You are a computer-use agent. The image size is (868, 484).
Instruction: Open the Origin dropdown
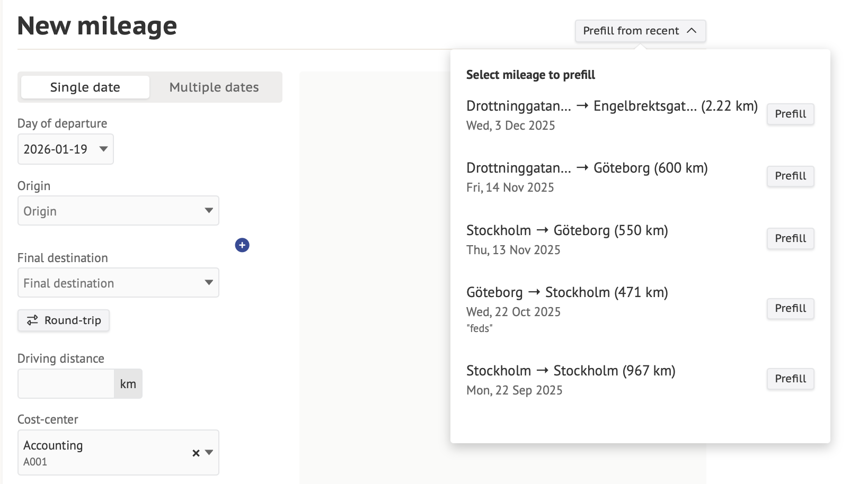point(118,211)
